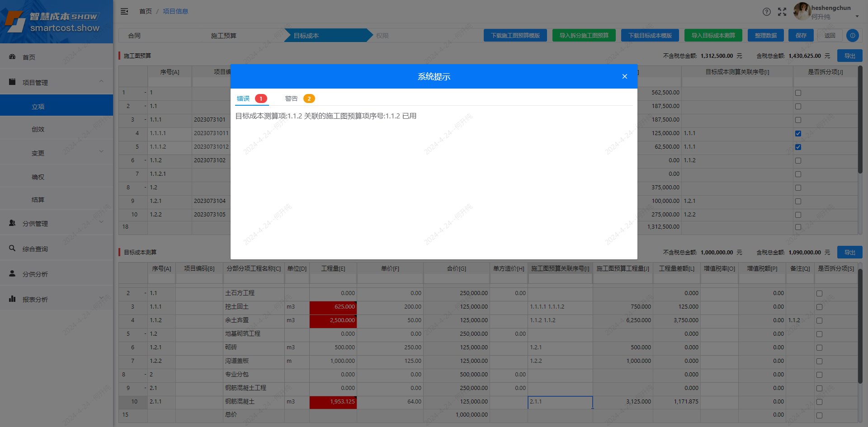Click the user avatar picture

802,11
